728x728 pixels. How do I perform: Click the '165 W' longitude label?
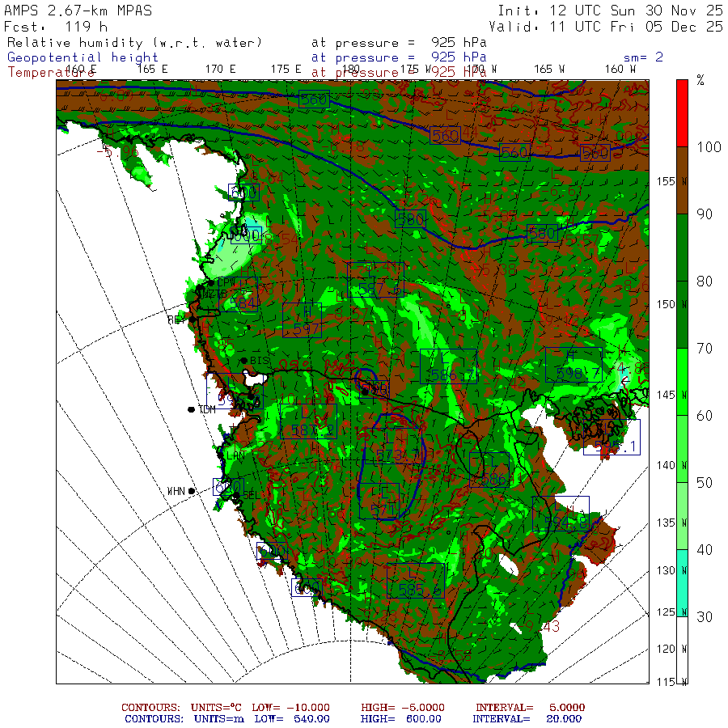549,70
